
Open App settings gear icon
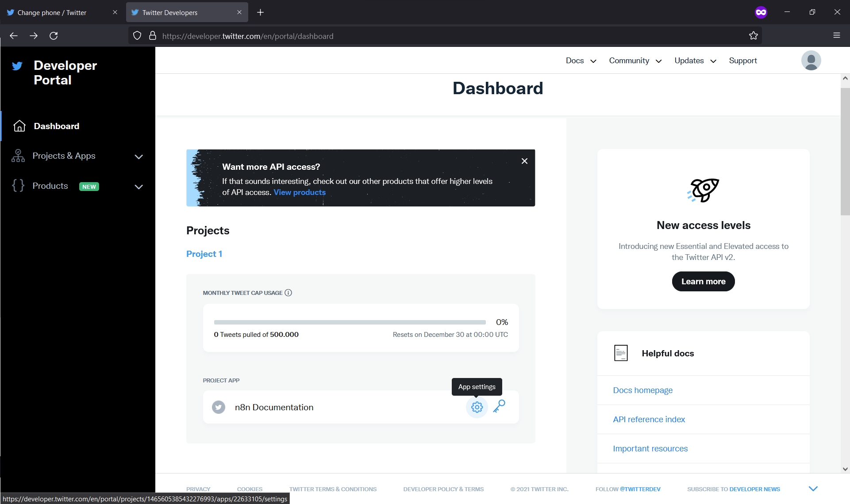(x=477, y=407)
